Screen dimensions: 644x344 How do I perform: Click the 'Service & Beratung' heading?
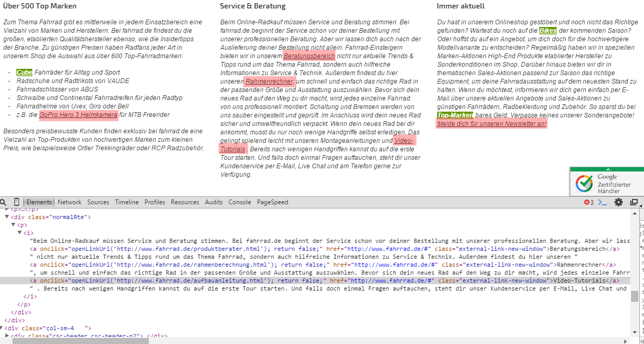[x=253, y=6]
